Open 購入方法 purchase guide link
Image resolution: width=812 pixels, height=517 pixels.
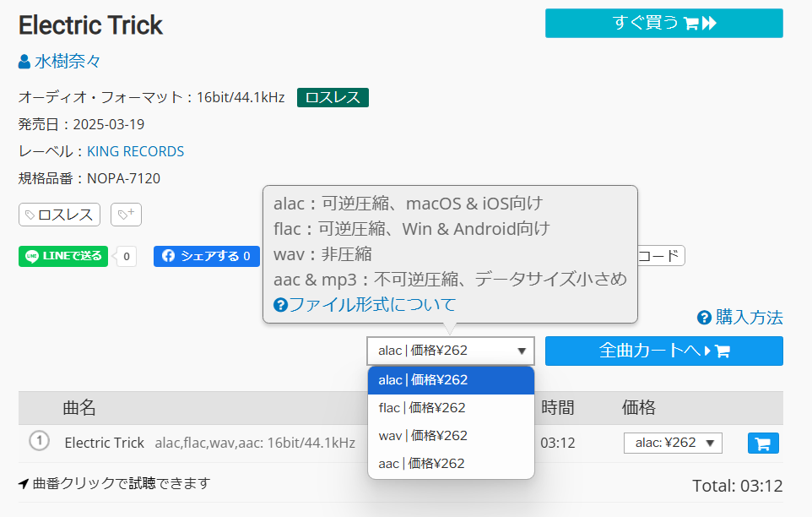coord(740,318)
